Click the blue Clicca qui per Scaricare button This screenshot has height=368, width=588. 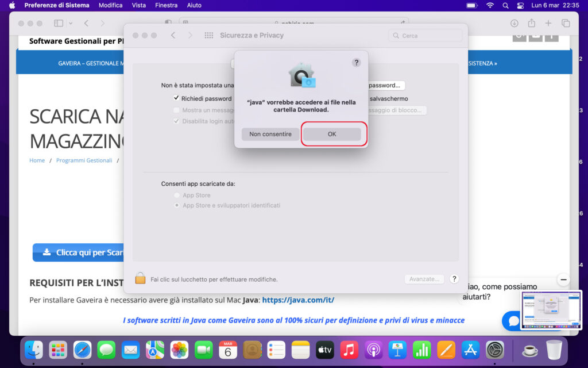(x=78, y=252)
